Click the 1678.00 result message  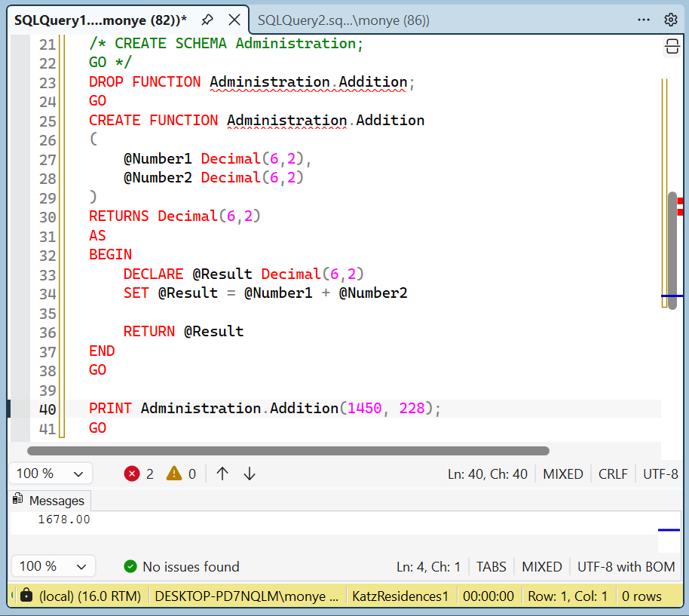pos(64,519)
